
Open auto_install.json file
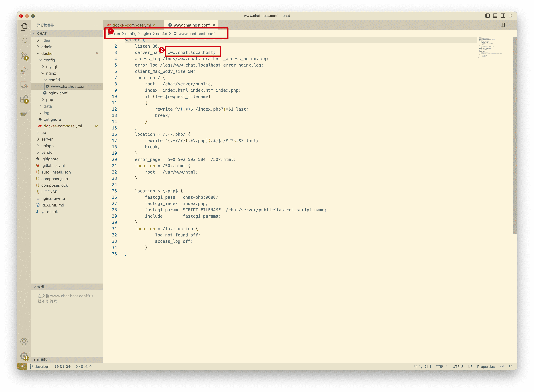pos(67,172)
